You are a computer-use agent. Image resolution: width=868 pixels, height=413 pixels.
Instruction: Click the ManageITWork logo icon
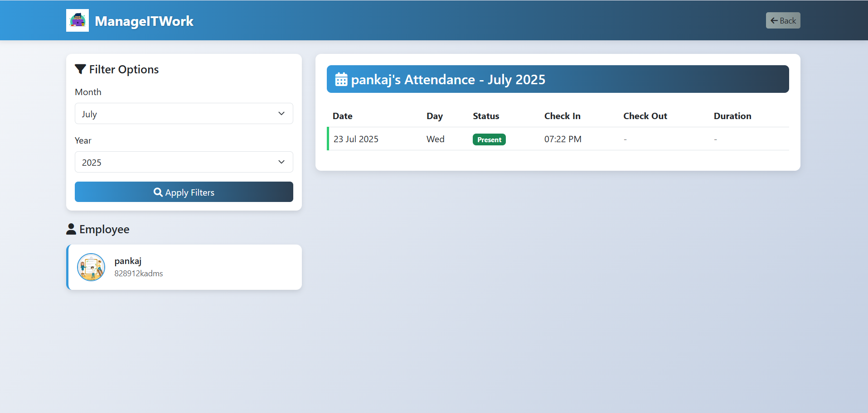77,20
